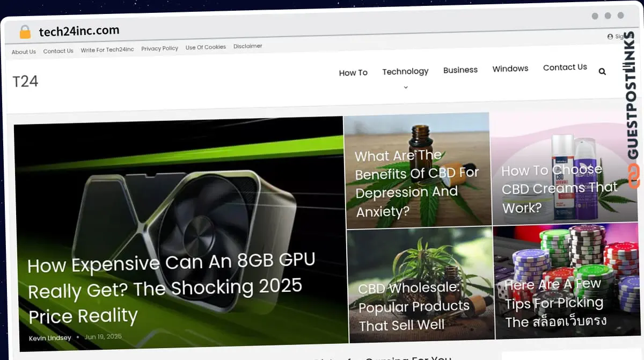Expand the Technology menu chevron
Image resolution: width=644 pixels, height=360 pixels.
coord(406,87)
